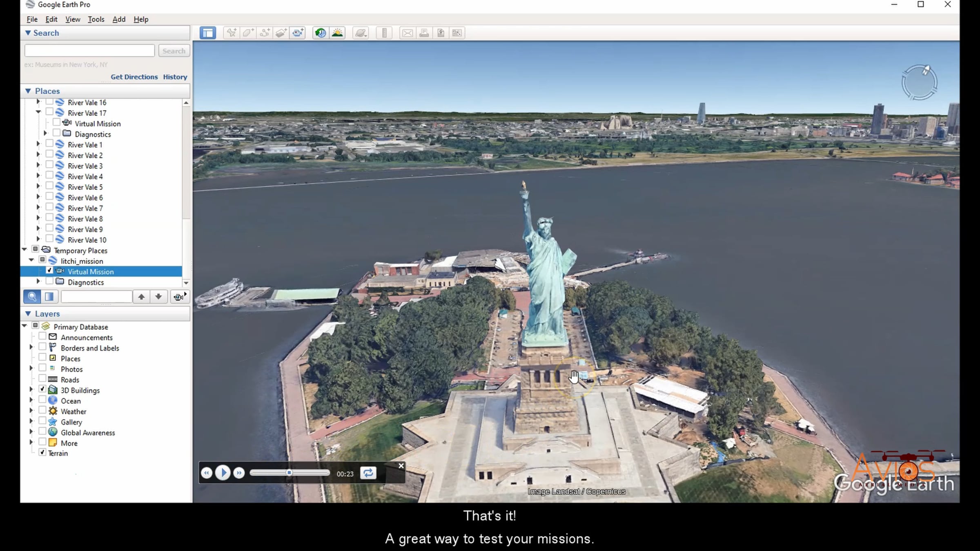980x551 pixels.
Task: Click the View in Google Maps icon
Action: pyautogui.click(x=457, y=33)
